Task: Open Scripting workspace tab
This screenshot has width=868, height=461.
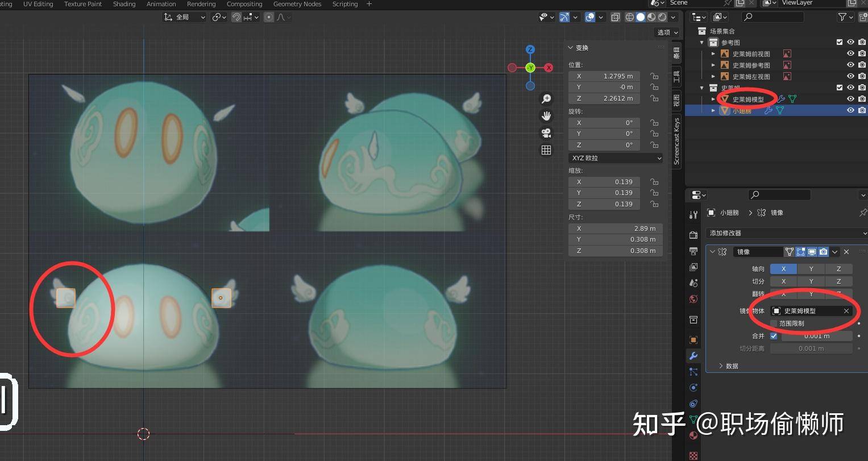Action: pos(345,4)
